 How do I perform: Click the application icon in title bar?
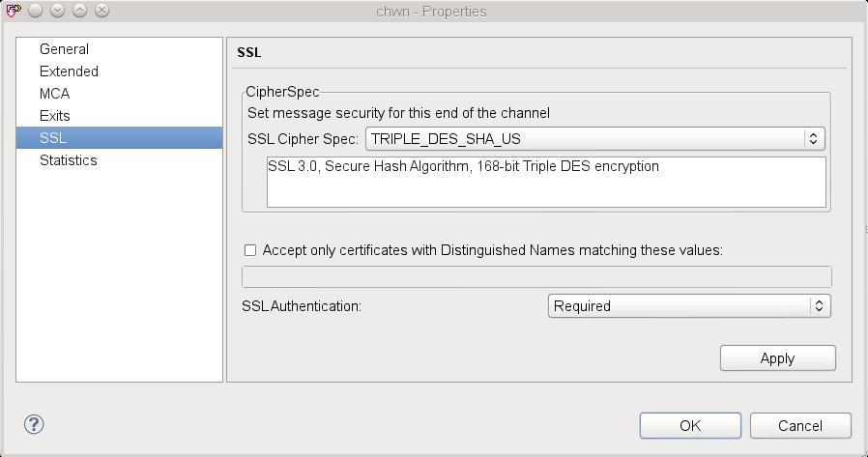pyautogui.click(x=12, y=11)
